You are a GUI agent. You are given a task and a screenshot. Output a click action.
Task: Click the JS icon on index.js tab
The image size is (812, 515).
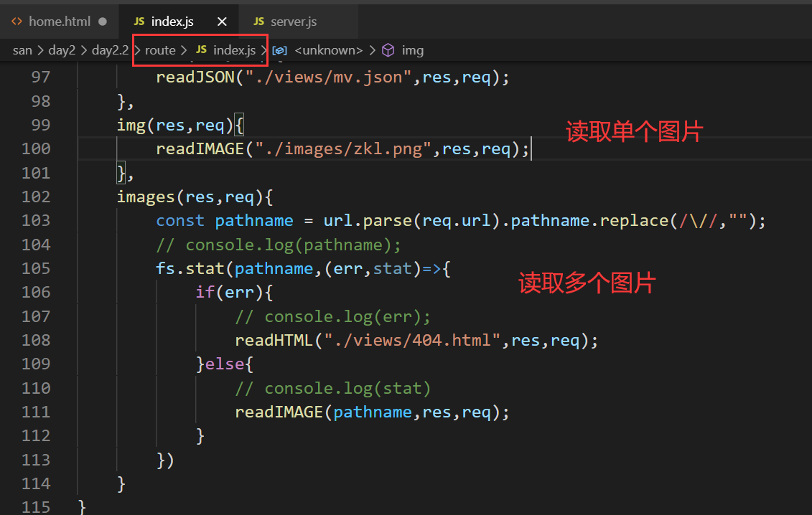139,22
